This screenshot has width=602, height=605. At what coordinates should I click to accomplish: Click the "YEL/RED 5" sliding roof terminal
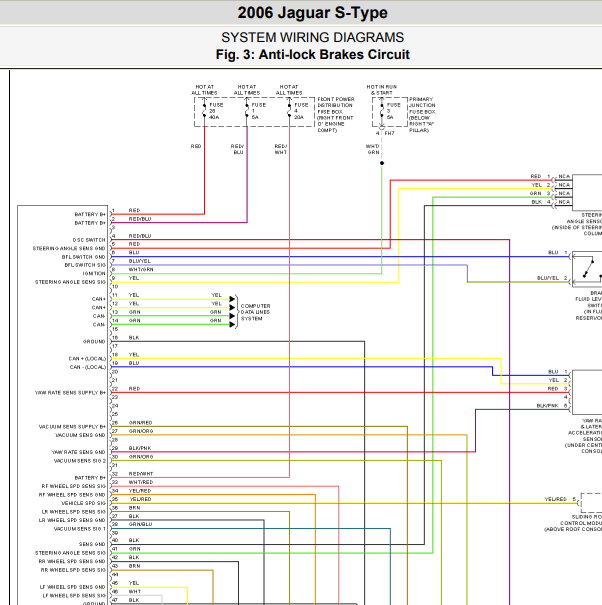point(560,499)
